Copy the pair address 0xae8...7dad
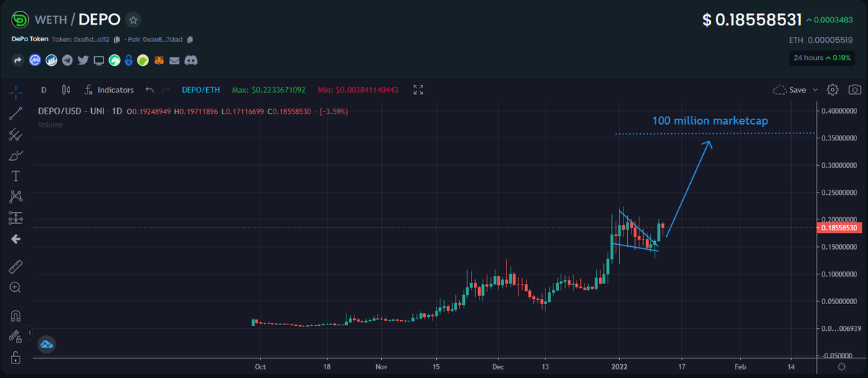Viewport: 868px width, 378px height. coord(190,40)
